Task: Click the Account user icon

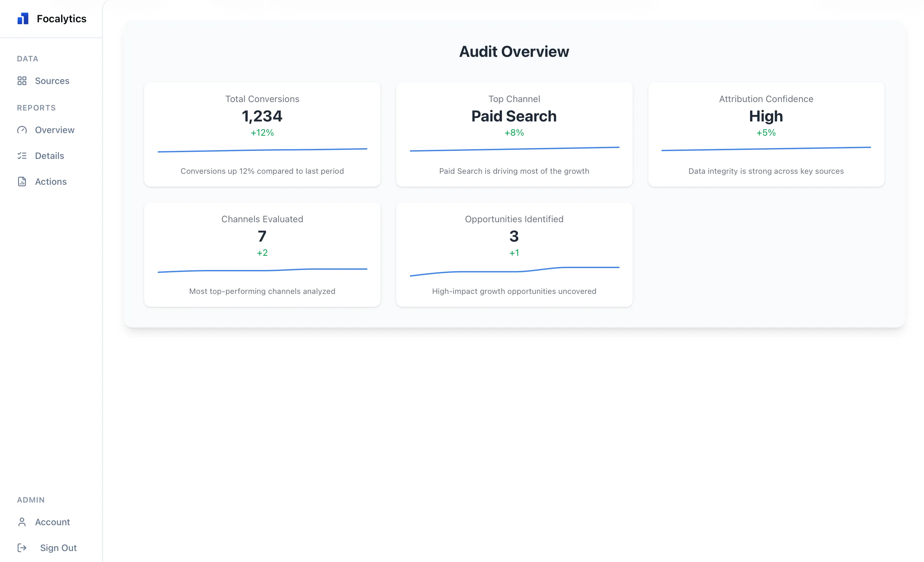Action: coord(23,522)
